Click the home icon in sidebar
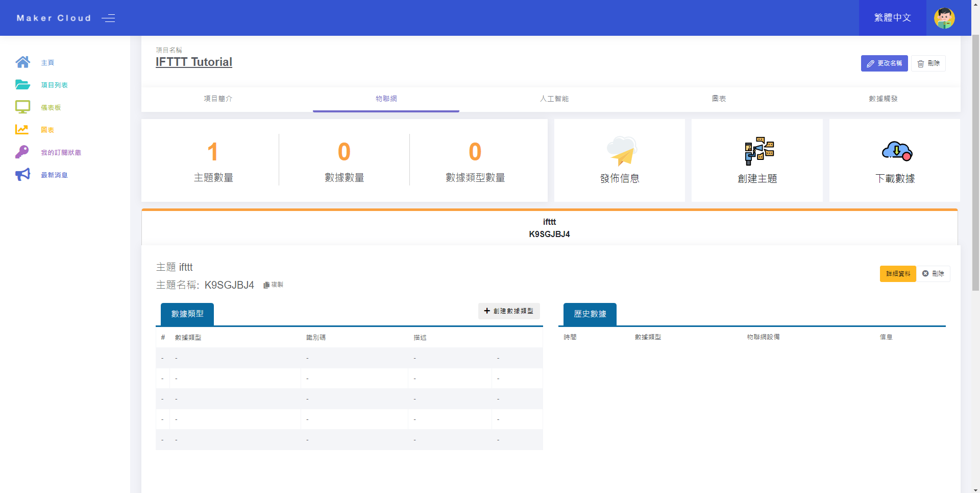This screenshot has height=493, width=980. [22, 62]
